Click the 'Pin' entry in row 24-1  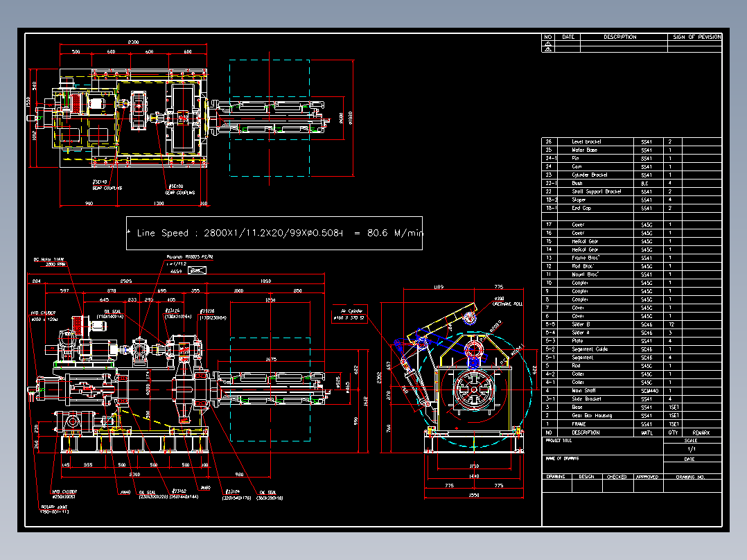tap(575, 158)
